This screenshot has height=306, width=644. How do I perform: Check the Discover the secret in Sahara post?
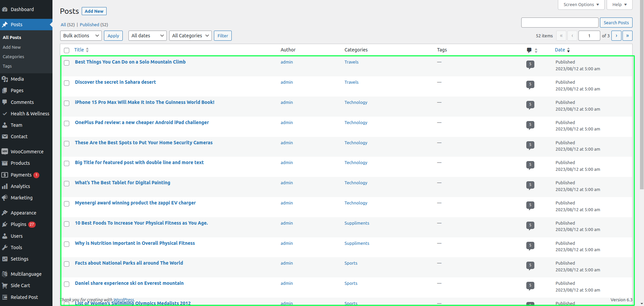(67, 83)
